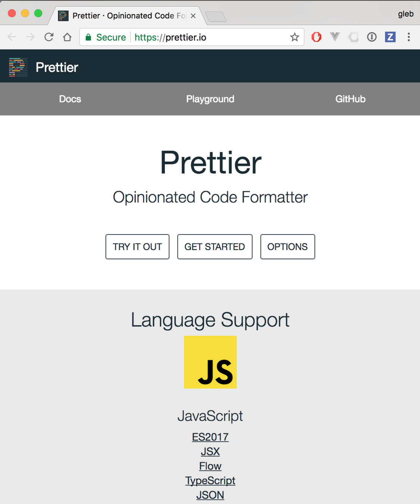The image size is (420, 504).
Task: Click the OPTIONS button
Action: point(288,247)
